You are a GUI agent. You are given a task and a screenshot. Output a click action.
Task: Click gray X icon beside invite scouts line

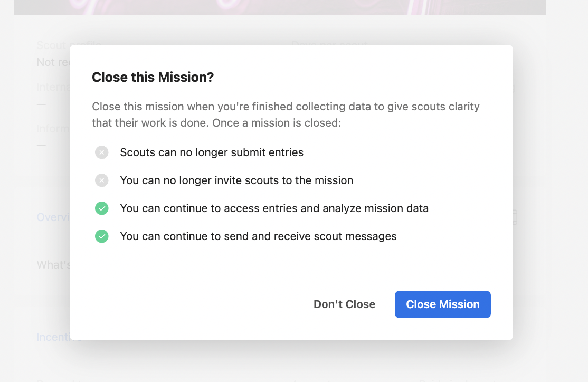click(x=102, y=180)
